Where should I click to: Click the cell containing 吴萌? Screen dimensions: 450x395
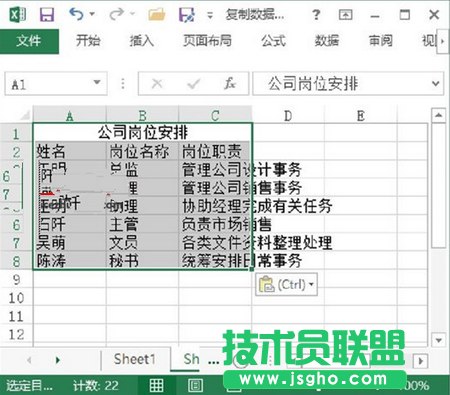click(69, 242)
